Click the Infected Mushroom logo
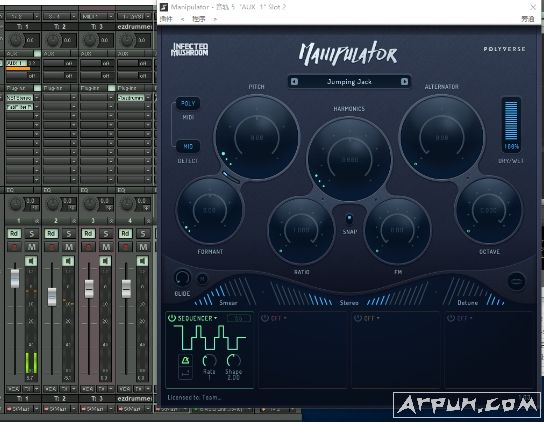The image size is (544, 422). click(x=189, y=50)
